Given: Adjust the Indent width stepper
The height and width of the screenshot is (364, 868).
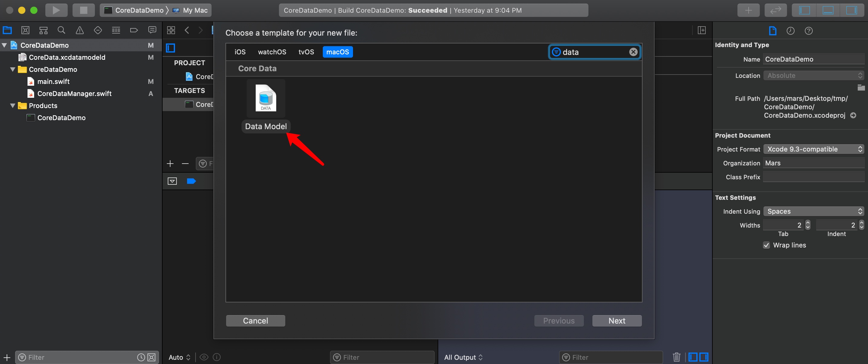Looking at the screenshot, I should (862, 225).
